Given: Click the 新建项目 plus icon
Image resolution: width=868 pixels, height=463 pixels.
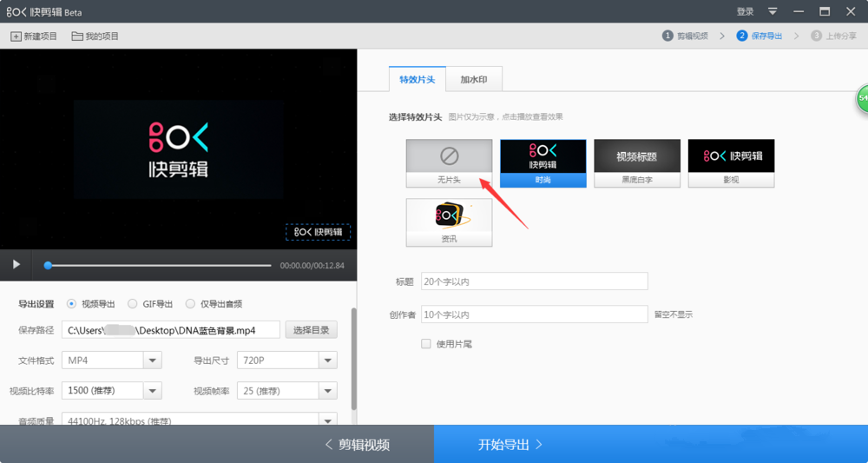Looking at the screenshot, I should coord(16,36).
